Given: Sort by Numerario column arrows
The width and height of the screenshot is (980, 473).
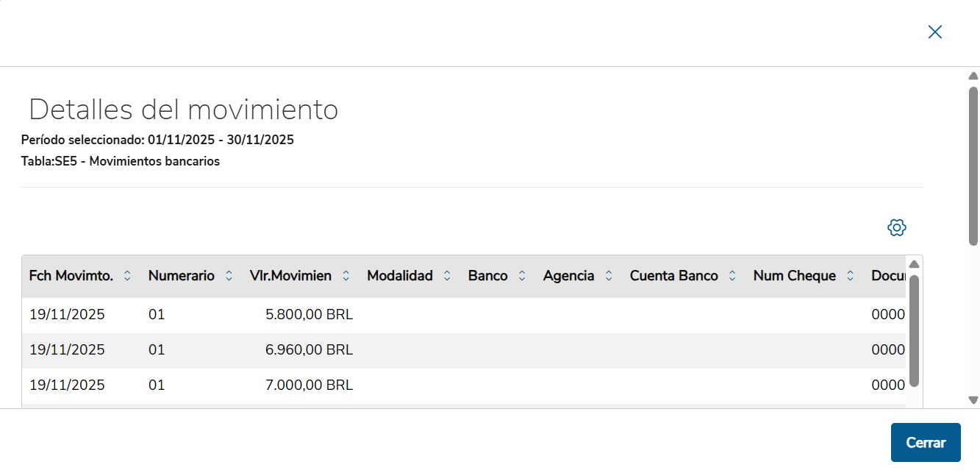Looking at the screenshot, I should 229,276.
